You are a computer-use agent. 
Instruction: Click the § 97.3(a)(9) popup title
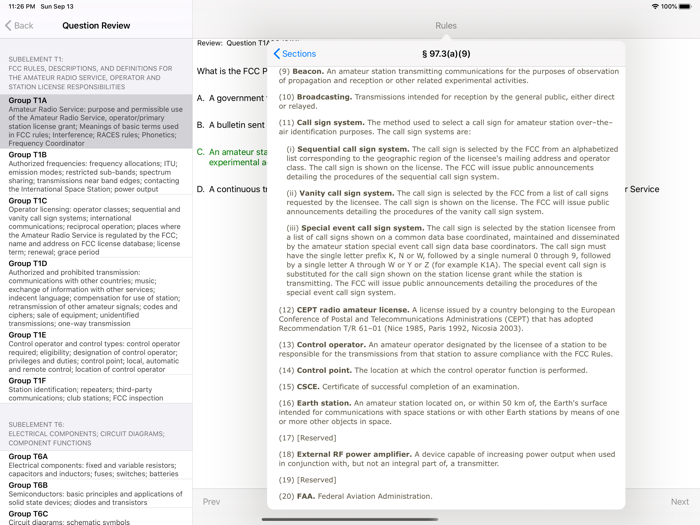coord(446,54)
